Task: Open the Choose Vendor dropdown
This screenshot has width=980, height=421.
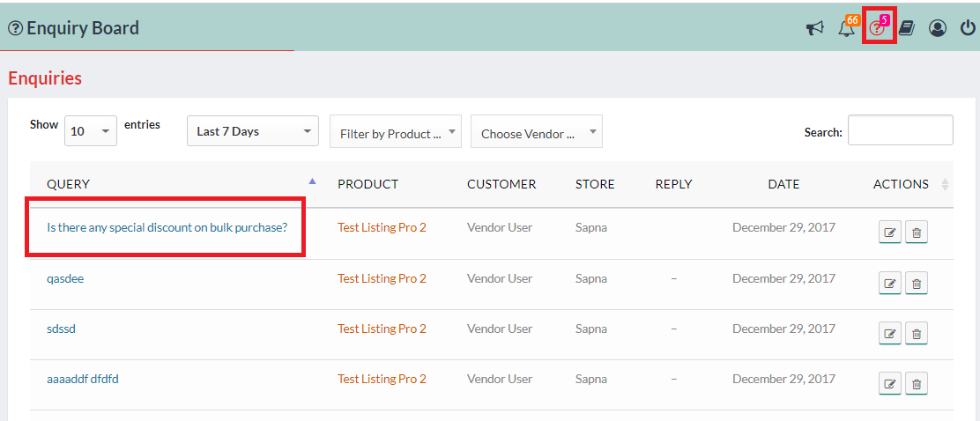Action: (536, 132)
